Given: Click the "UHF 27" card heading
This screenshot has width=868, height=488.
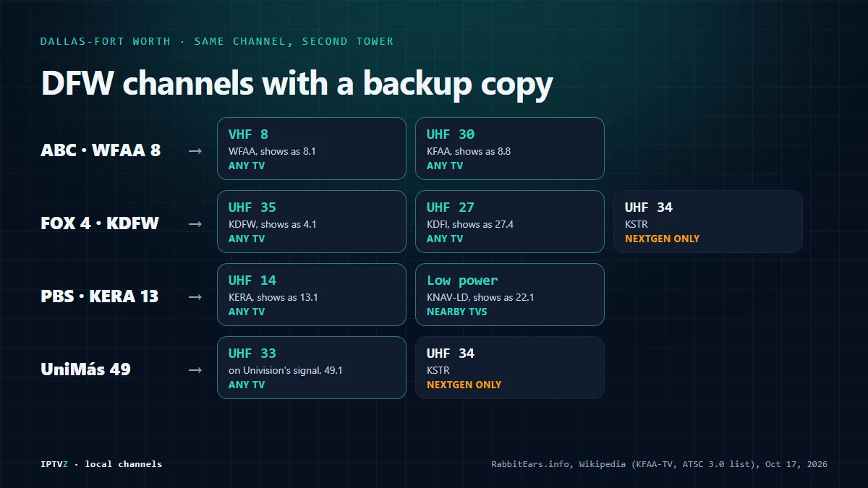Looking at the screenshot, I should click(x=451, y=207).
